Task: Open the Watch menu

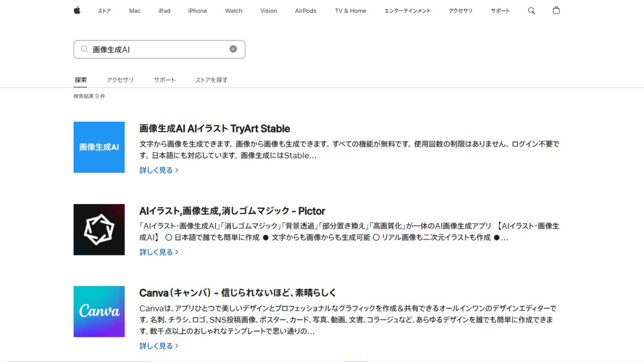Action: [x=234, y=11]
